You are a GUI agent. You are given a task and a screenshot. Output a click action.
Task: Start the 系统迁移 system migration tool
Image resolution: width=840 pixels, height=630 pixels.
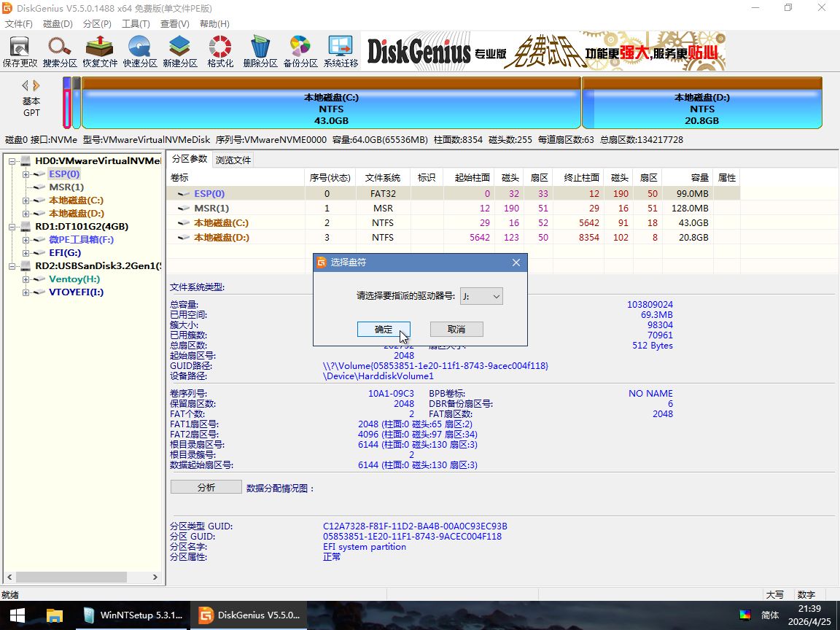tap(341, 52)
